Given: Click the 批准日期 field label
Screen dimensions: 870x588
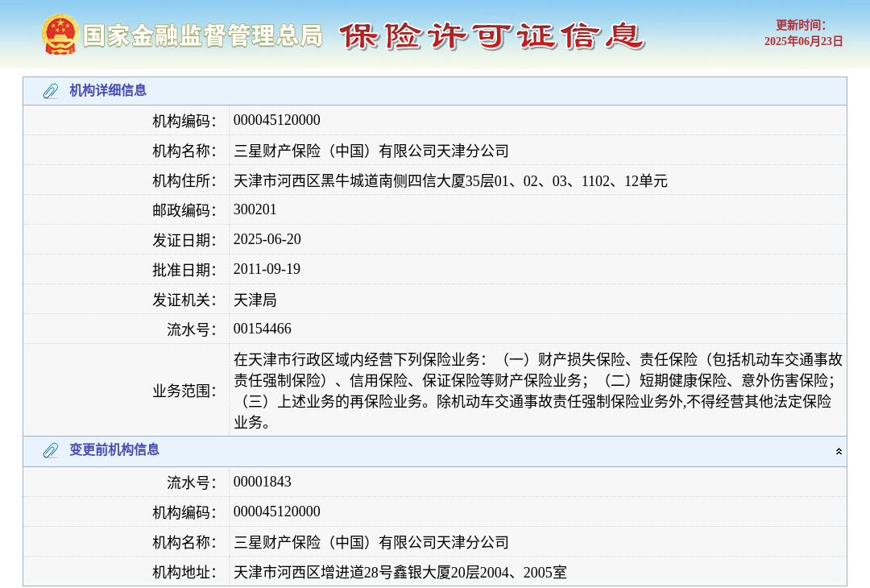Looking at the screenshot, I should (x=184, y=270).
